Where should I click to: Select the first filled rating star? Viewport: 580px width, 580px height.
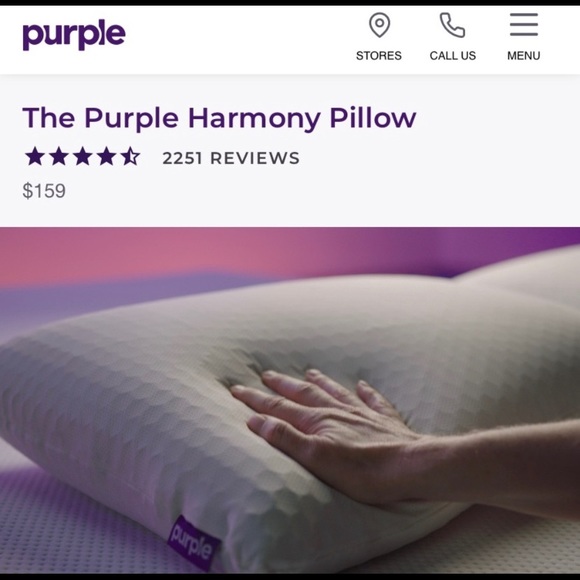[35, 156]
